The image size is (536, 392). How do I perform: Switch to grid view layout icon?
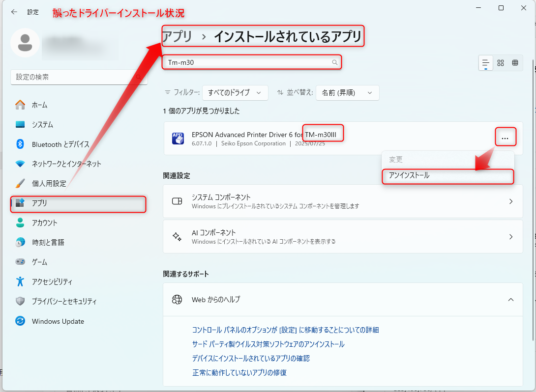(x=501, y=63)
